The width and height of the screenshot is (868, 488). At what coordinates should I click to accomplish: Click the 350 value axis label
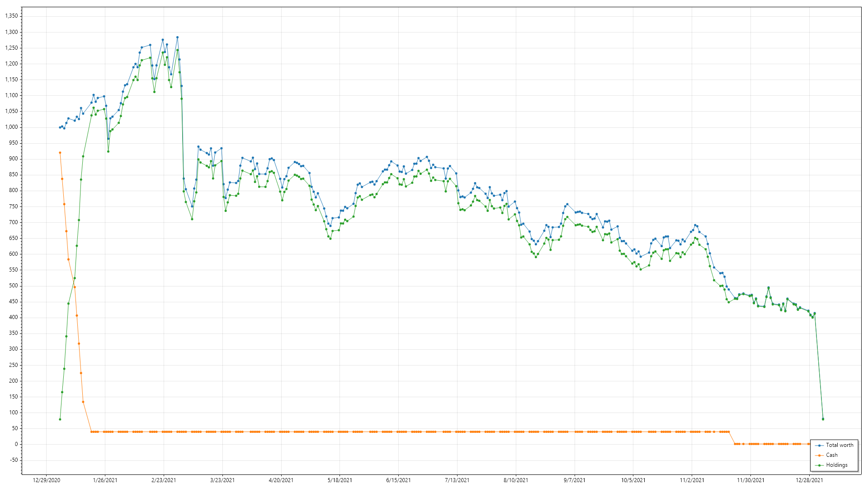(14, 333)
